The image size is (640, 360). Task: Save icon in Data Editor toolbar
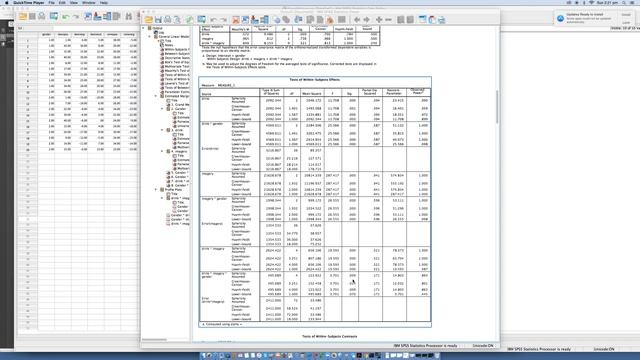pos(32,16)
